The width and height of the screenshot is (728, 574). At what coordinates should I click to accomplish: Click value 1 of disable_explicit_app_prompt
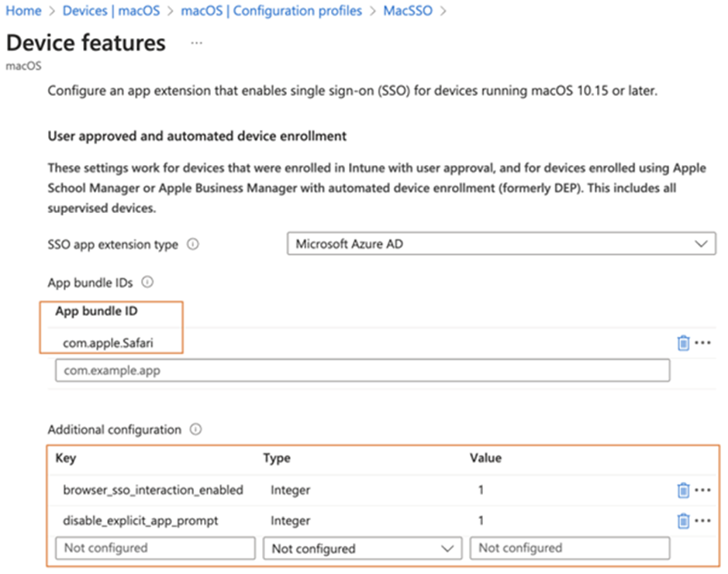[481, 521]
